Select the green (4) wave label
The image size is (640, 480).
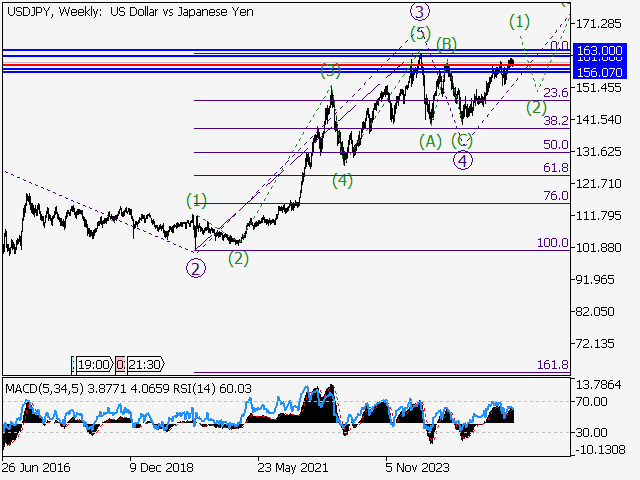[x=342, y=181]
